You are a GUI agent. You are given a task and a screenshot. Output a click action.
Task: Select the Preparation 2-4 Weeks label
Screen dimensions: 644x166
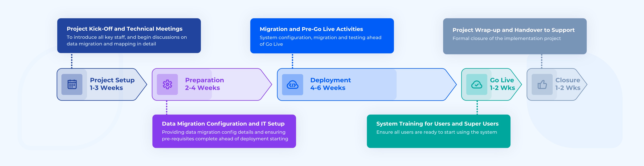(x=204, y=84)
